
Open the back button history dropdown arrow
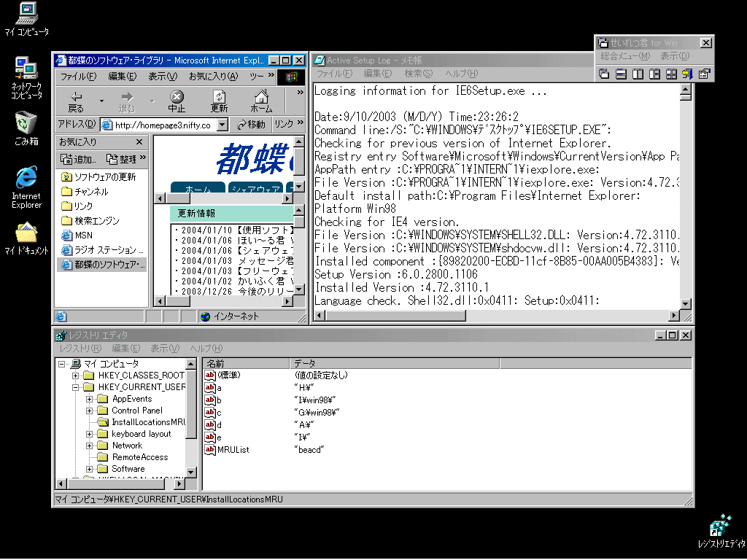pyautogui.click(x=101, y=101)
